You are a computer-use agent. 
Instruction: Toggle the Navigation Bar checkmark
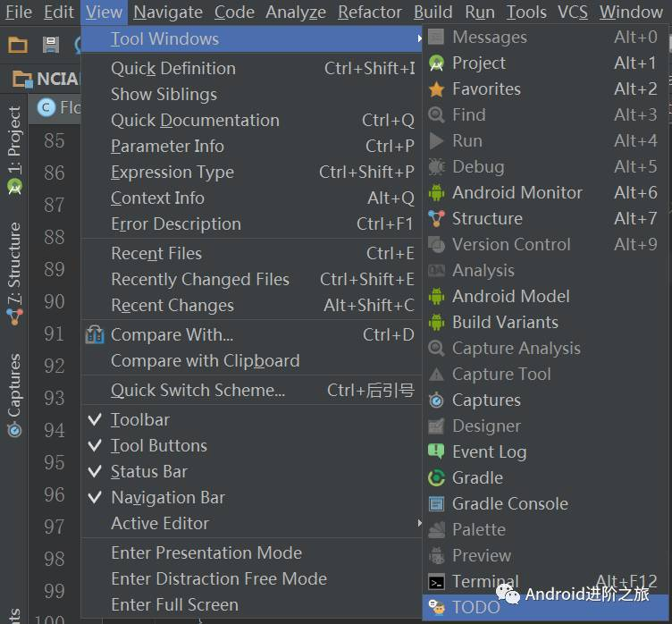click(95, 497)
